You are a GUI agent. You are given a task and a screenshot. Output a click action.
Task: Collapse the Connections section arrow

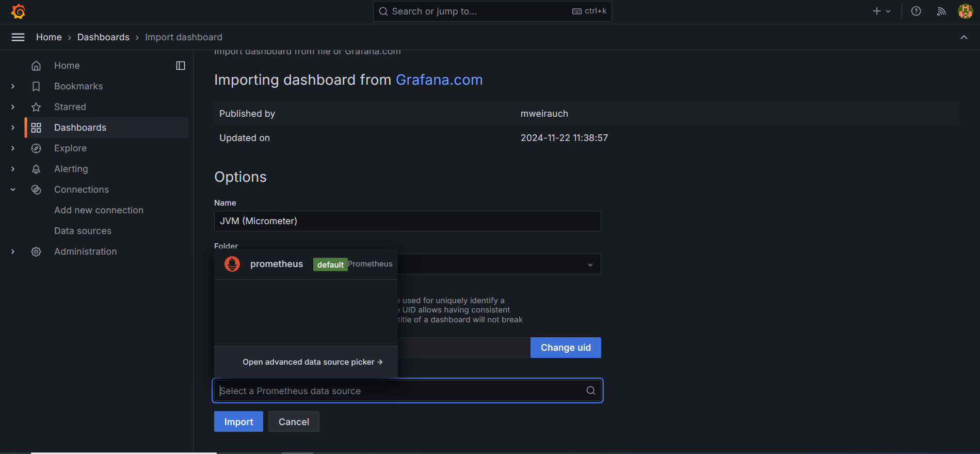13,190
